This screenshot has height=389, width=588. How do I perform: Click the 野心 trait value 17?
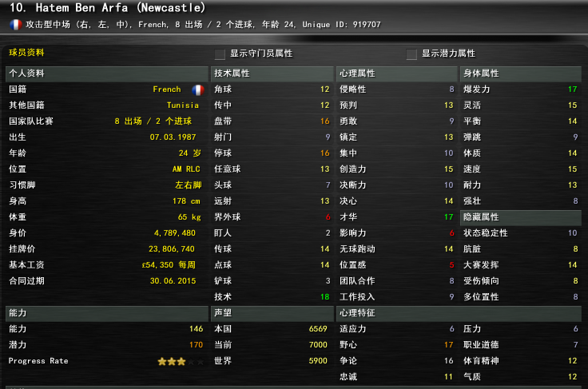[x=449, y=345]
